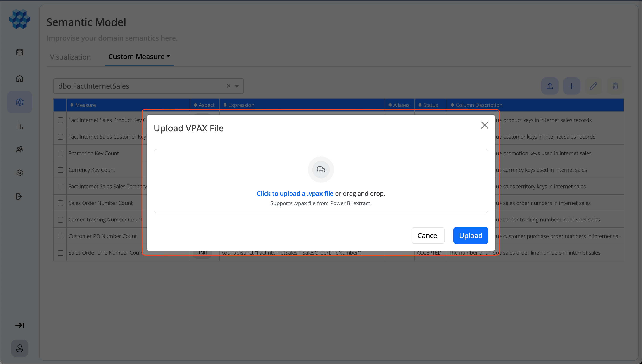Navigate to the Home sidebar icon

click(19, 78)
